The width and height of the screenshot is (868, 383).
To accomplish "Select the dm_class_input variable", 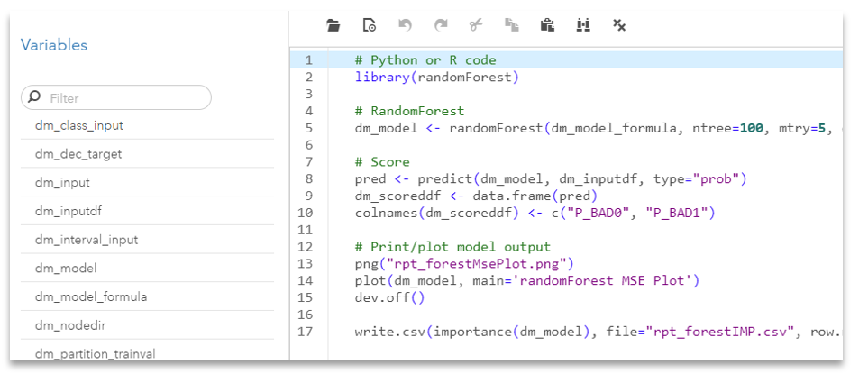I will (x=79, y=125).
